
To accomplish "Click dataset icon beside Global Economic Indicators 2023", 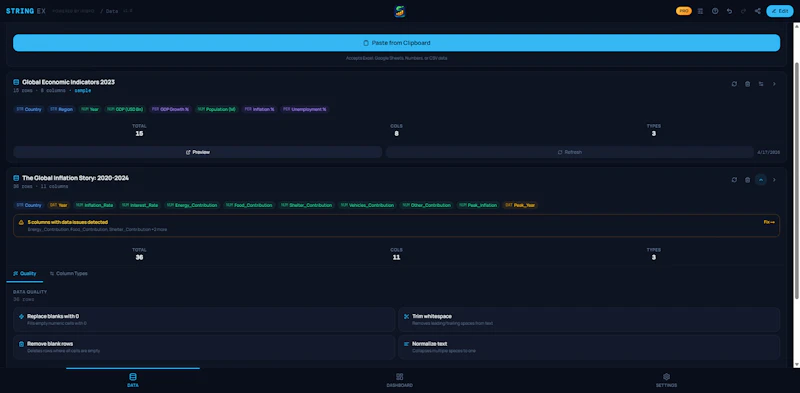I will click(16, 82).
